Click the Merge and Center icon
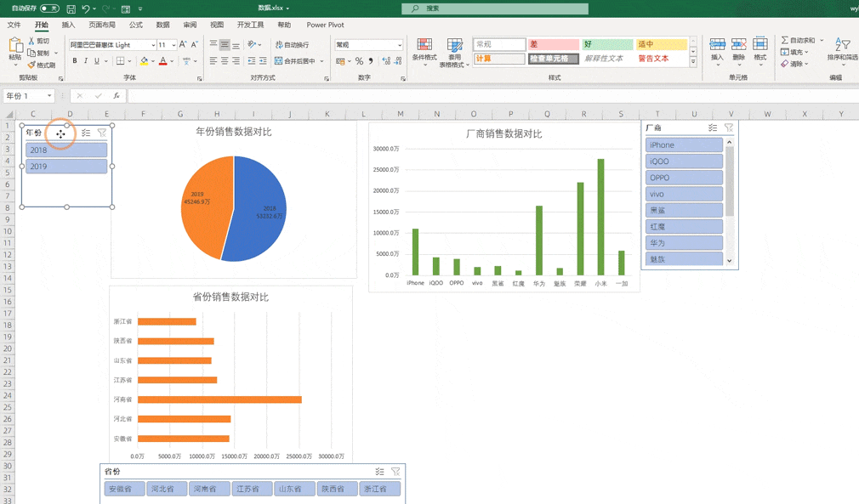This screenshot has height=504, width=859. (278, 60)
